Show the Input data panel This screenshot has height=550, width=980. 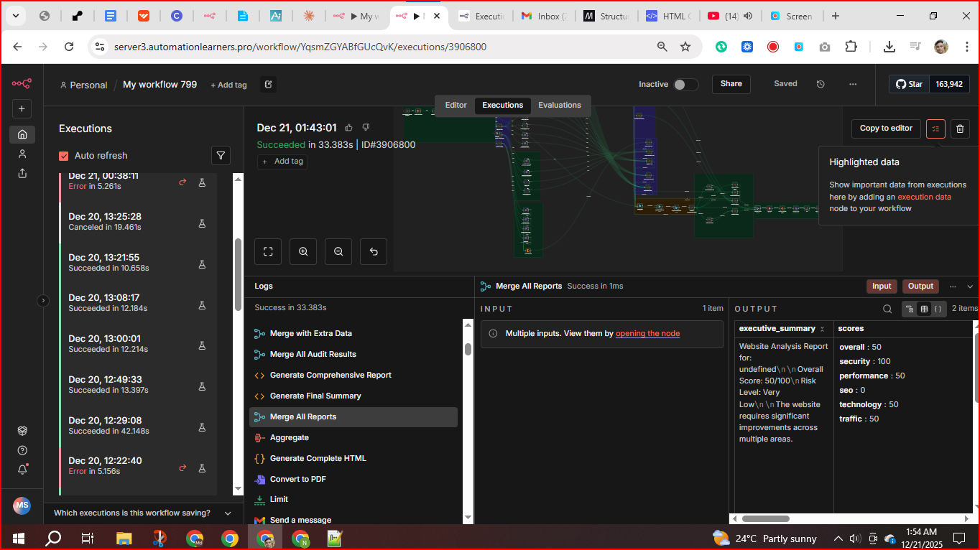pyautogui.click(x=882, y=286)
